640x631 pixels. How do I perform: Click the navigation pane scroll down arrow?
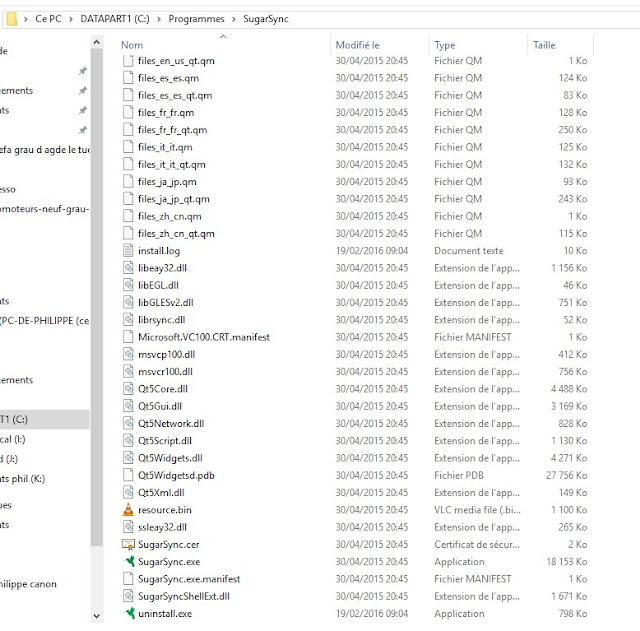(x=97, y=616)
